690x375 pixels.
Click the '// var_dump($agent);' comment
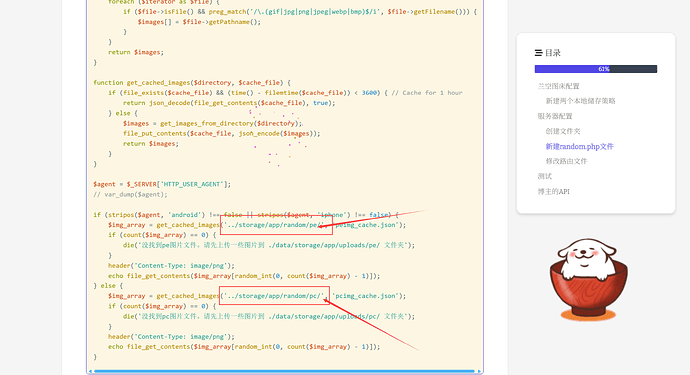click(130, 195)
